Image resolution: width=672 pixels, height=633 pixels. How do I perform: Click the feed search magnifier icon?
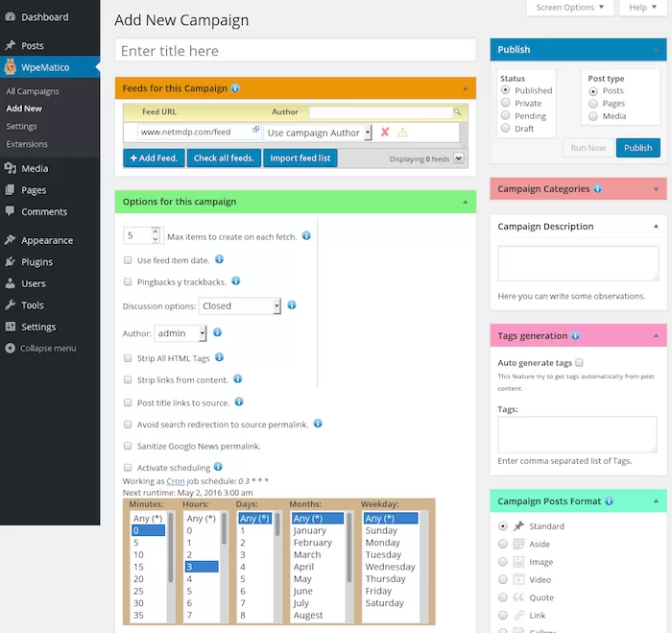click(458, 112)
